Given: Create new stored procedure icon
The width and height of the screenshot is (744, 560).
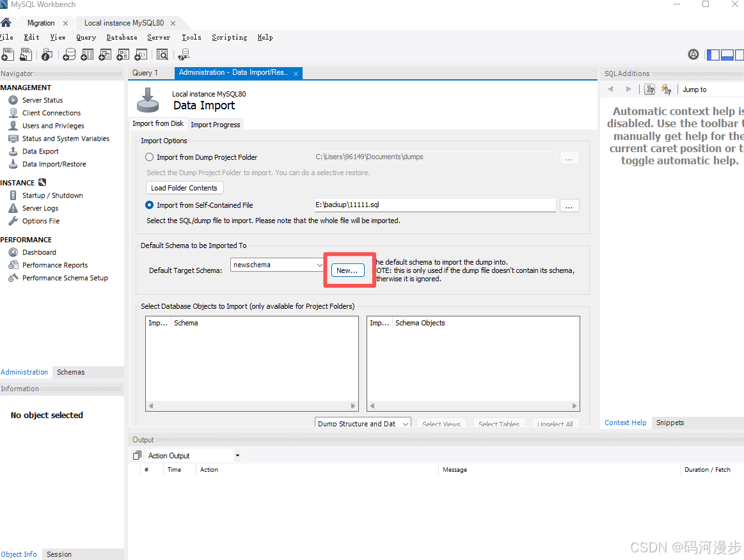Looking at the screenshot, I should (123, 54).
